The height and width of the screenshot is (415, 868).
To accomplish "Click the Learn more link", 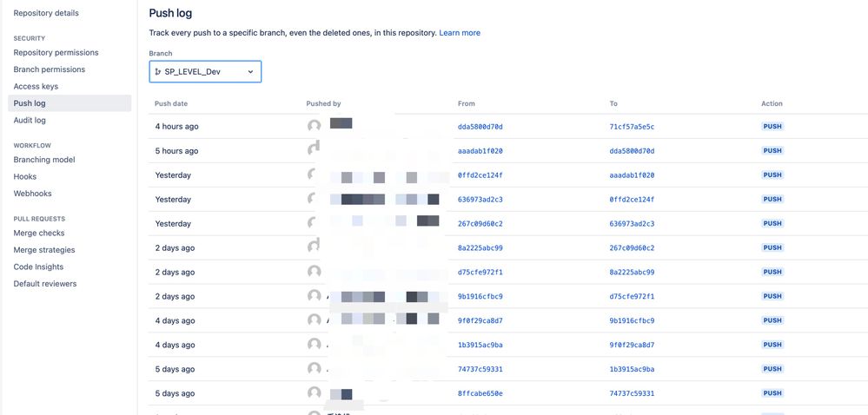I will coord(460,33).
